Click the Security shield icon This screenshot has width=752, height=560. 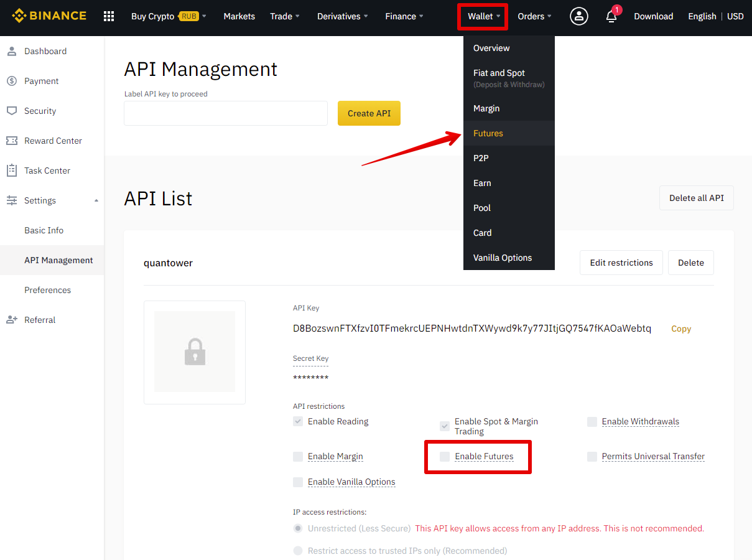[x=11, y=111]
